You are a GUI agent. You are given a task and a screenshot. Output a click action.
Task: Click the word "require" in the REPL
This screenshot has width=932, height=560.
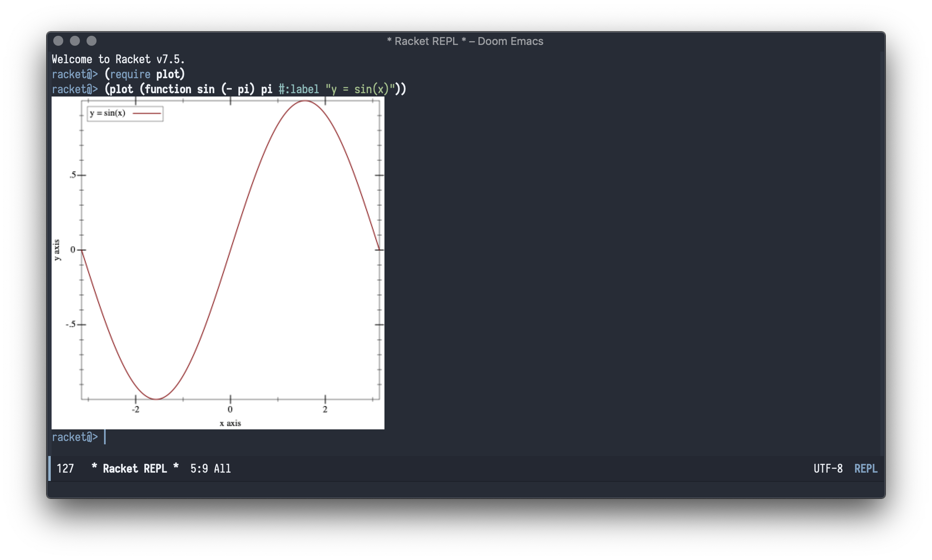point(130,74)
